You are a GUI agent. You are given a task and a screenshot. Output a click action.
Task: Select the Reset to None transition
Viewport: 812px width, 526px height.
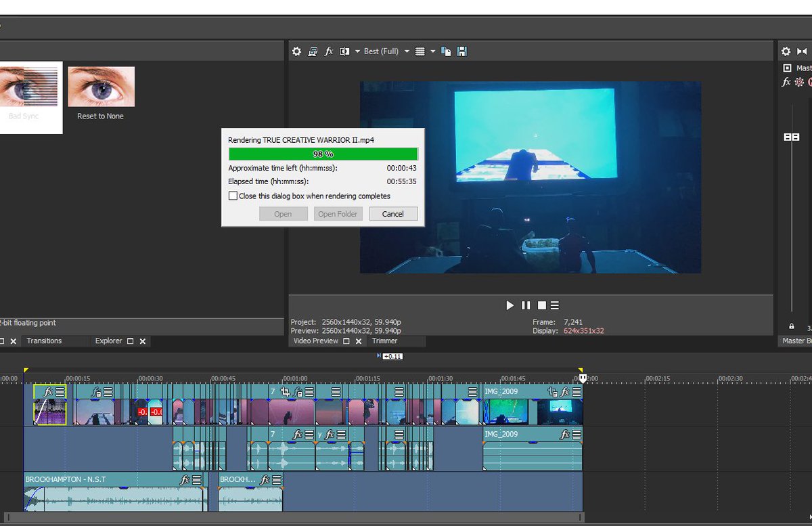[101, 86]
